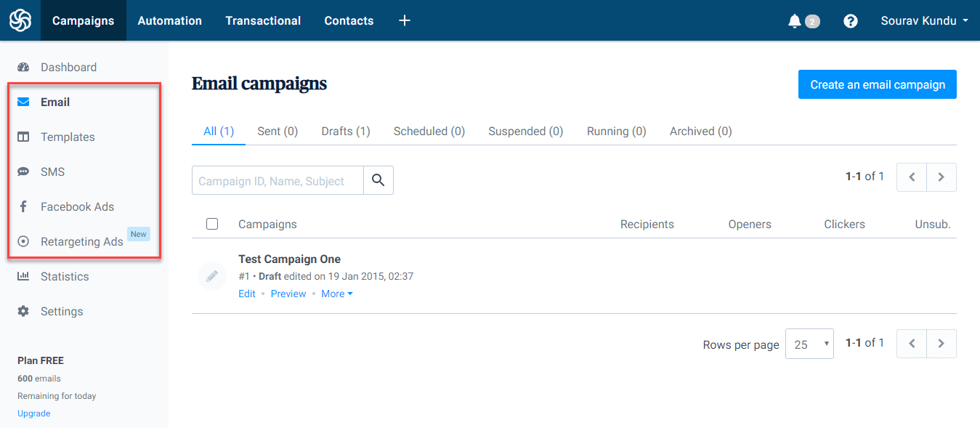Open the help question mark icon
This screenshot has width=980, height=428.
[x=851, y=21]
